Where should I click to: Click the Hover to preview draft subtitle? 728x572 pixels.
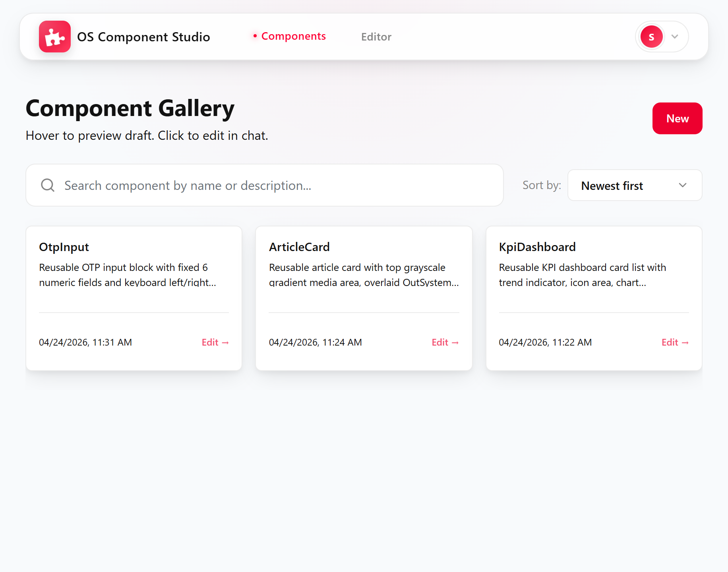pyautogui.click(x=147, y=136)
